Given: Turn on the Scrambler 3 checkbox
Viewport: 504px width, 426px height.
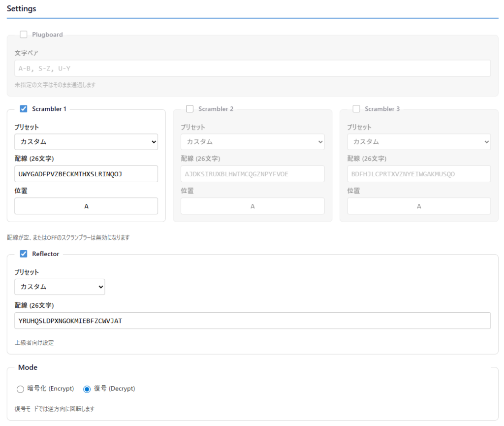Looking at the screenshot, I should click(x=356, y=109).
